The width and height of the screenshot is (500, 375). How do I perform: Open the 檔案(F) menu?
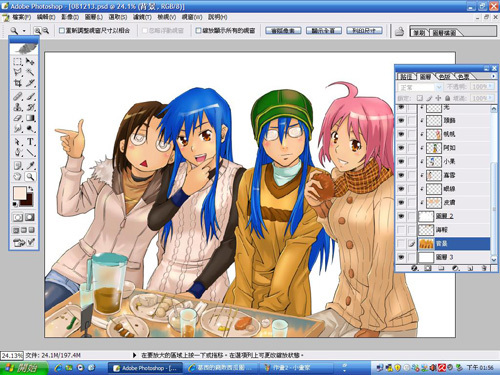point(22,17)
